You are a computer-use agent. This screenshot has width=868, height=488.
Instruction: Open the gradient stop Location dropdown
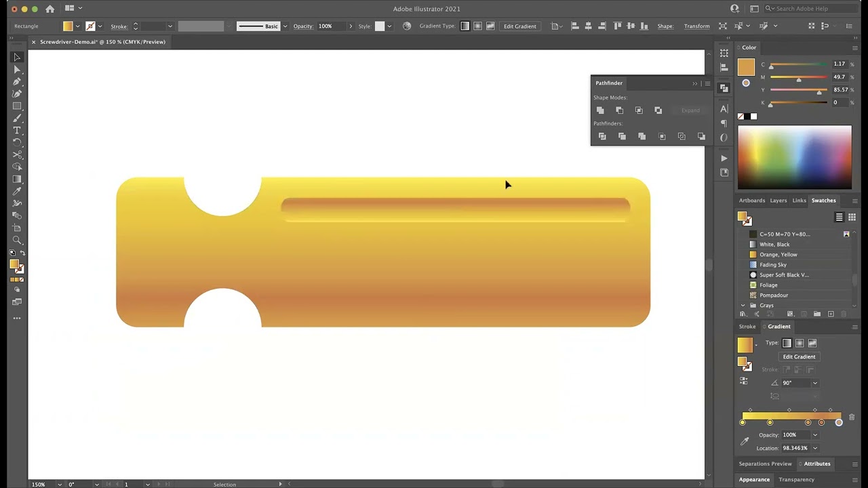[815, 448]
